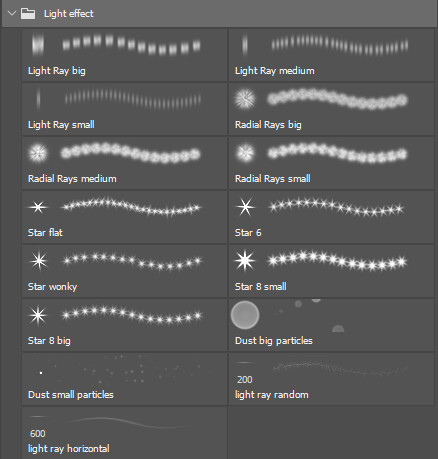Pick the Radial Rays big brush tip icon
Viewport: 438px width, 459px height.
pyautogui.click(x=245, y=99)
